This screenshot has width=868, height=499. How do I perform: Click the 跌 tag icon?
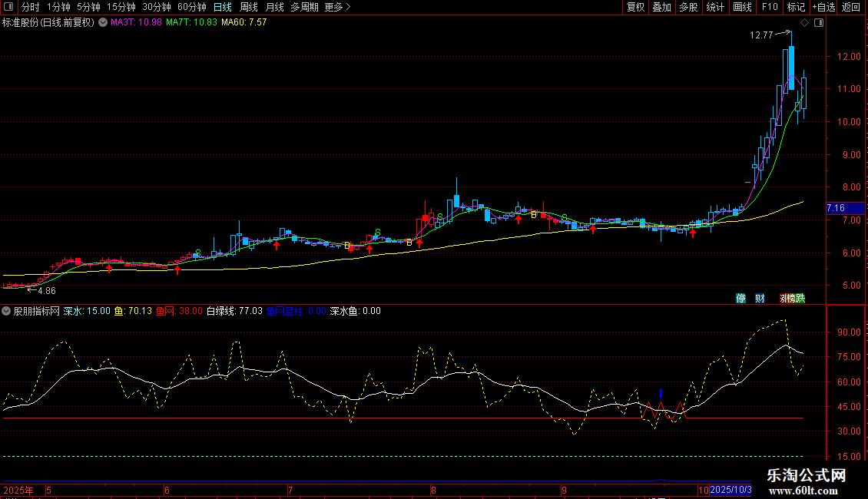[x=800, y=299]
